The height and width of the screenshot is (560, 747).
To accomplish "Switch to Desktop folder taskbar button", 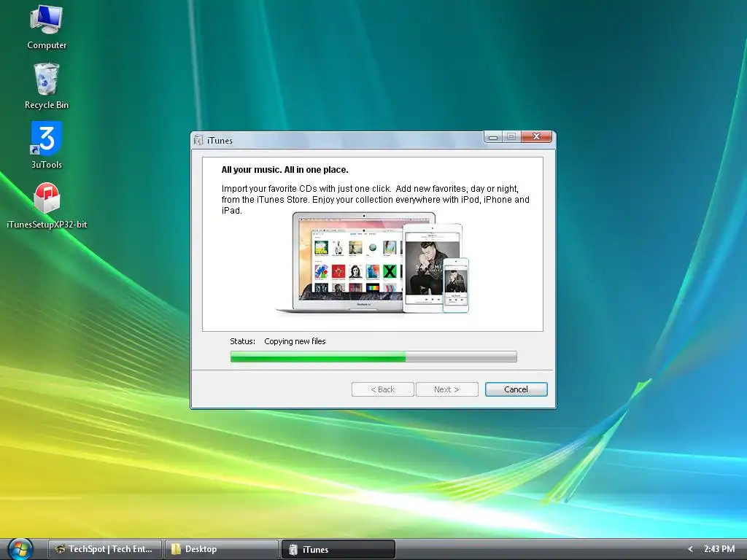I will coord(222,549).
